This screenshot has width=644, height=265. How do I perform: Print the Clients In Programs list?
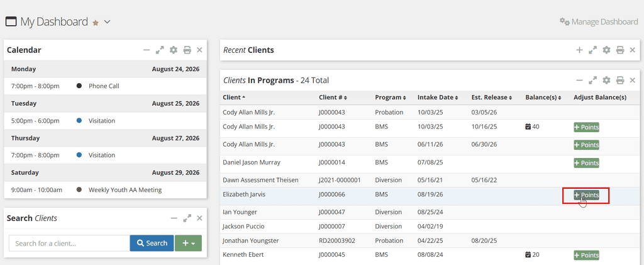(620, 80)
